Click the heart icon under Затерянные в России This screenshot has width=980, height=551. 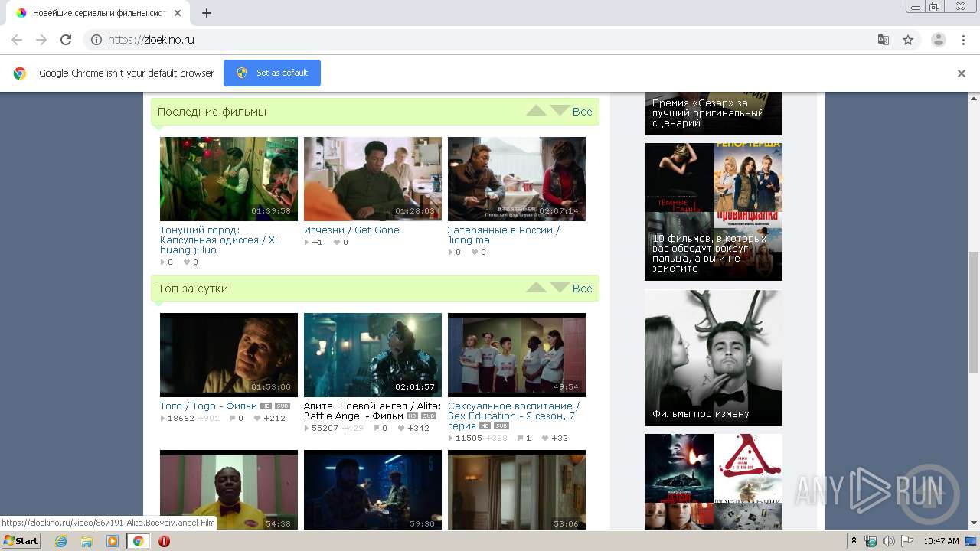[x=475, y=253]
